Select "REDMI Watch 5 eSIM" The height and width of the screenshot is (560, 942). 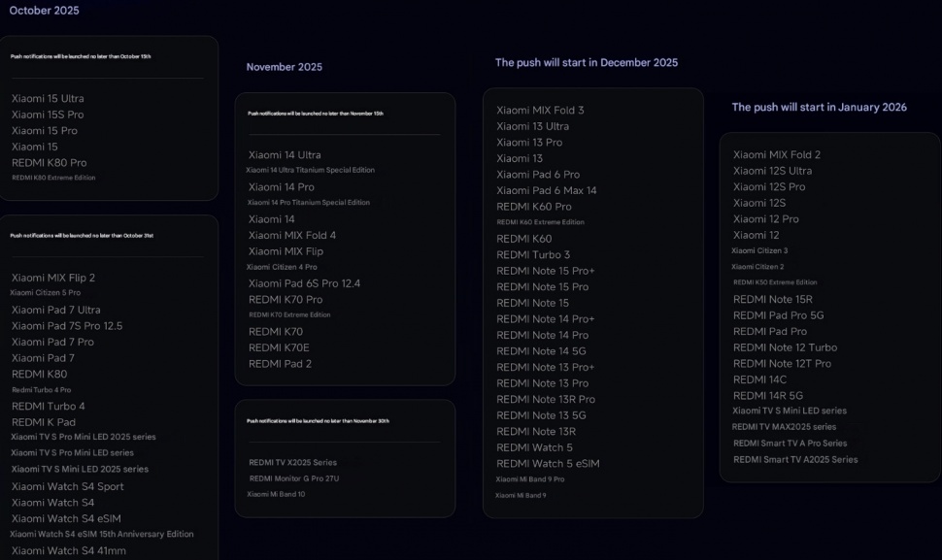tap(548, 464)
